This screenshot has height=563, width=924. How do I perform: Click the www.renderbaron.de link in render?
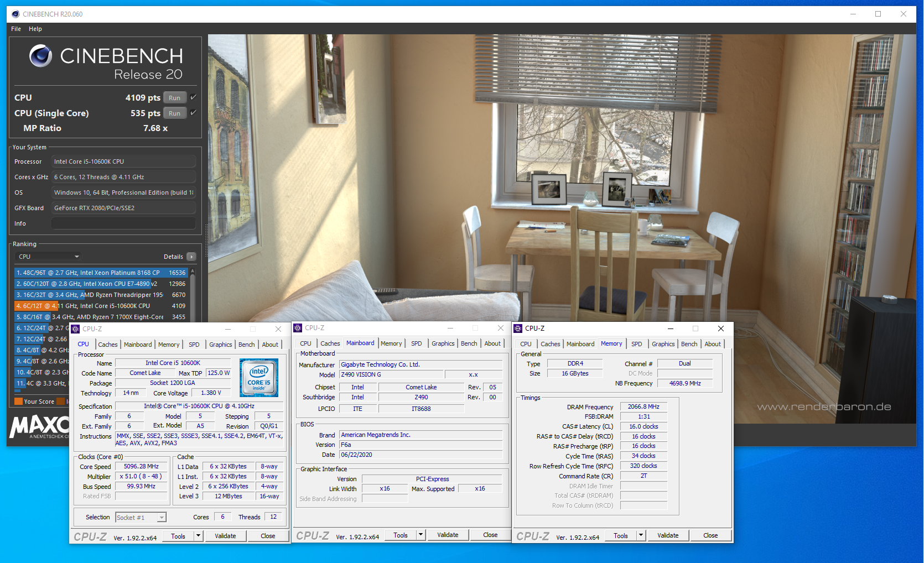tap(824, 406)
